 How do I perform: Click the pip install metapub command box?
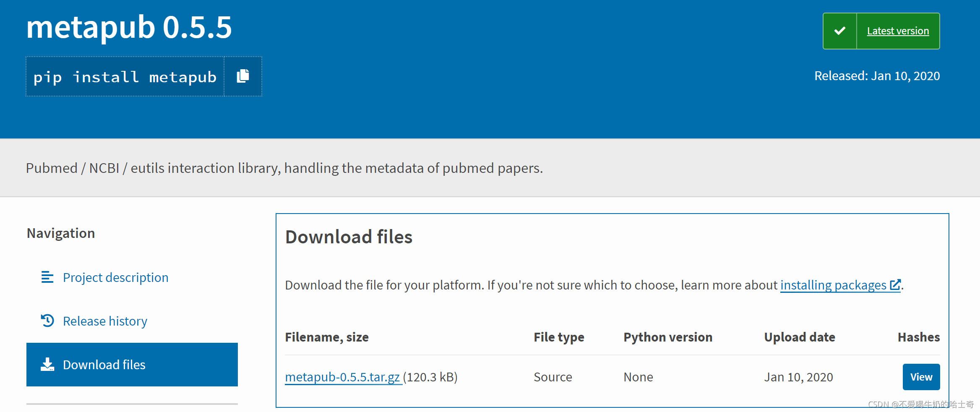point(125,77)
